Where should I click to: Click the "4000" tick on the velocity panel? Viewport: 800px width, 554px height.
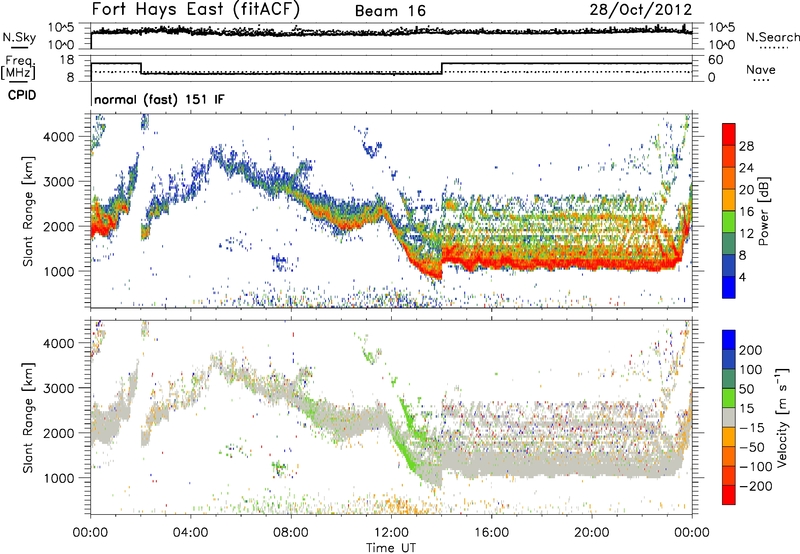58,343
